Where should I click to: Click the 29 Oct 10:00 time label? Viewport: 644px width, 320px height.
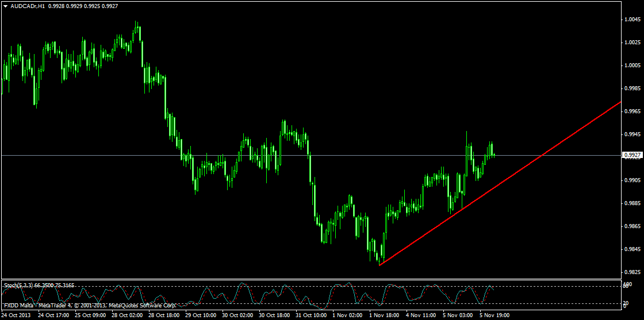pos(201,315)
